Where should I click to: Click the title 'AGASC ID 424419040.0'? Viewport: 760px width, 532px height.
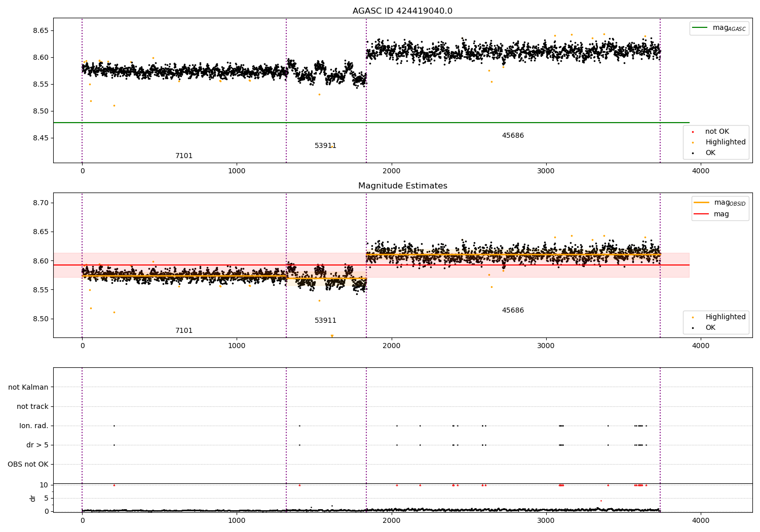[402, 11]
